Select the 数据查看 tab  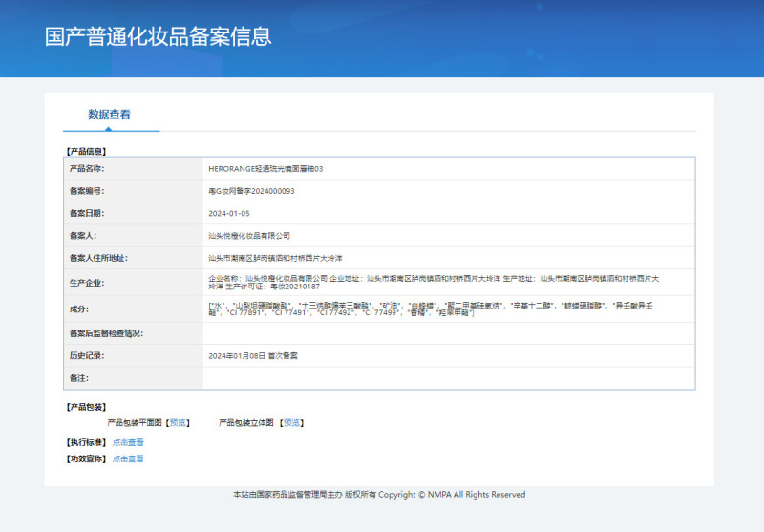click(109, 115)
